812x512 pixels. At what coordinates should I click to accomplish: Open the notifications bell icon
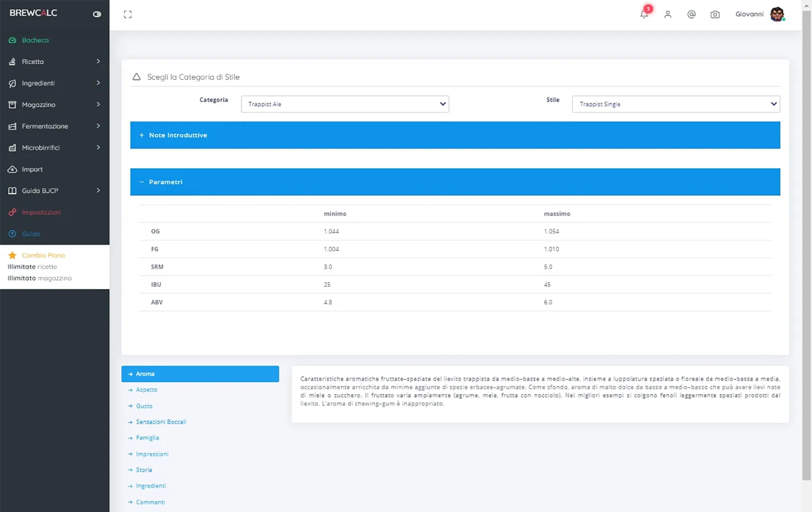click(x=644, y=14)
